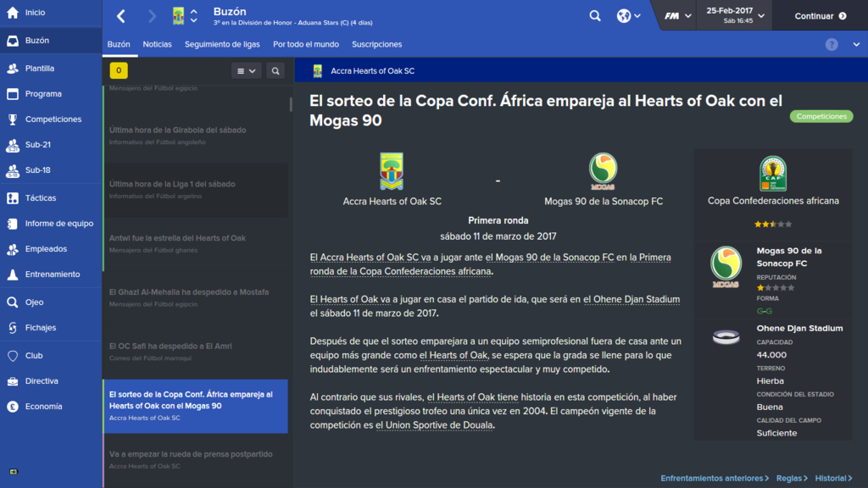Click the help question mark icon
Viewport: 868px width, 488px height.
tap(832, 44)
